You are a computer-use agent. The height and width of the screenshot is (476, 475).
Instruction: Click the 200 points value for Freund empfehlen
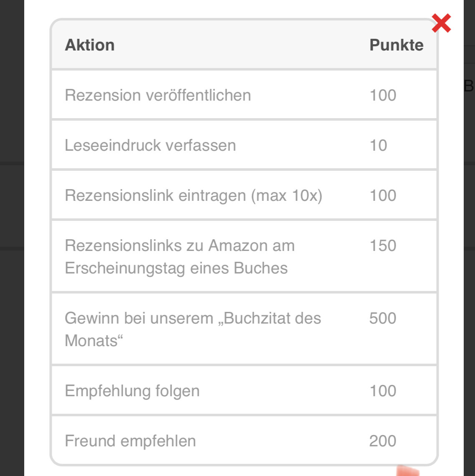383,441
